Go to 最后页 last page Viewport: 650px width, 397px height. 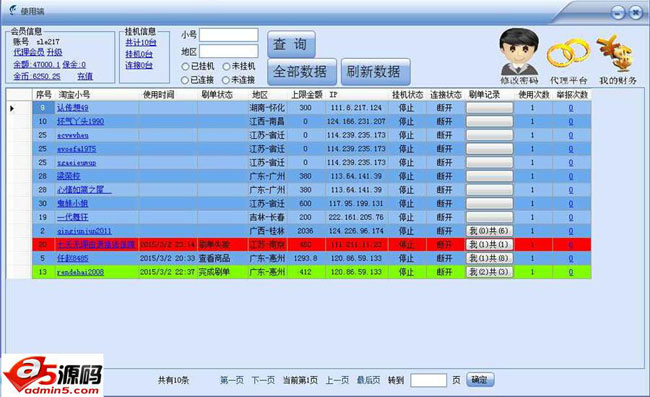369,380
